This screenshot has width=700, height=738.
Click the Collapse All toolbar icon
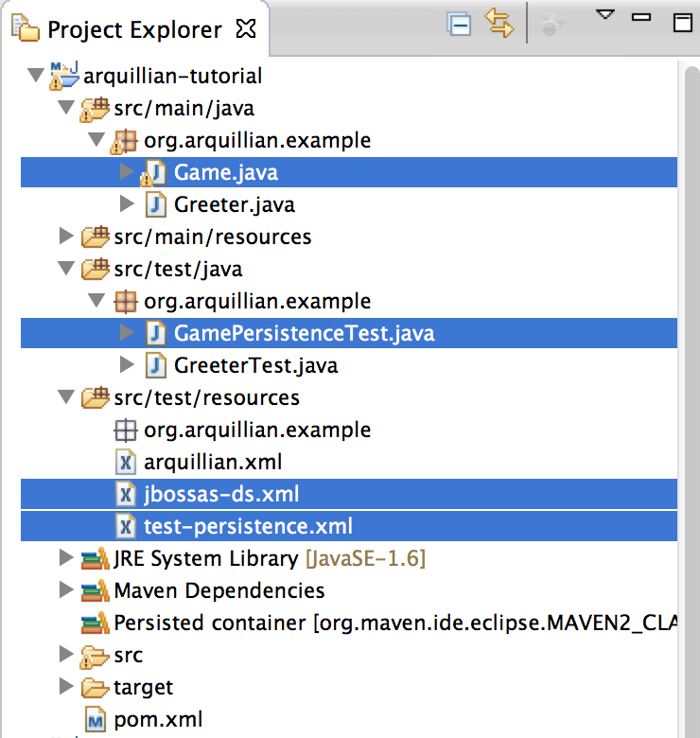click(x=459, y=25)
